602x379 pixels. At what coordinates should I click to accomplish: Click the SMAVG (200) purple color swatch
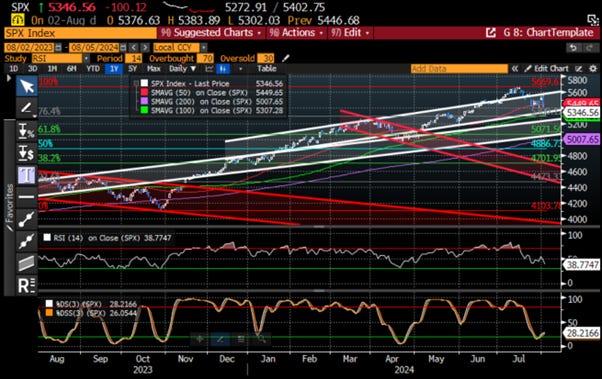coord(144,101)
